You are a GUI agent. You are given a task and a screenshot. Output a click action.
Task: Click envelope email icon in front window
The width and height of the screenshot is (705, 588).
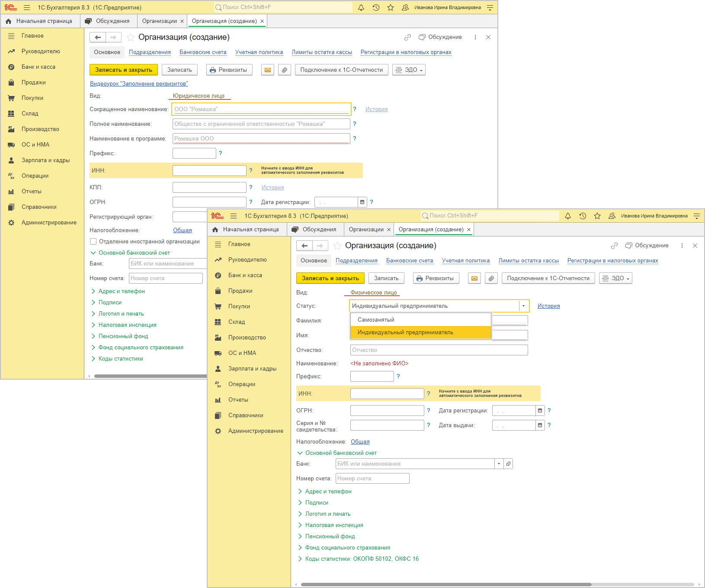[474, 278]
